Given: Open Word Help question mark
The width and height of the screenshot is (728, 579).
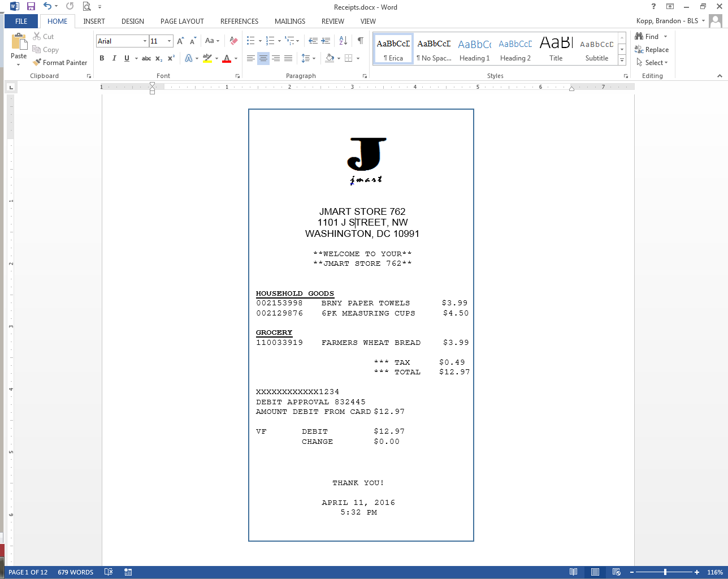Looking at the screenshot, I should click(653, 7).
